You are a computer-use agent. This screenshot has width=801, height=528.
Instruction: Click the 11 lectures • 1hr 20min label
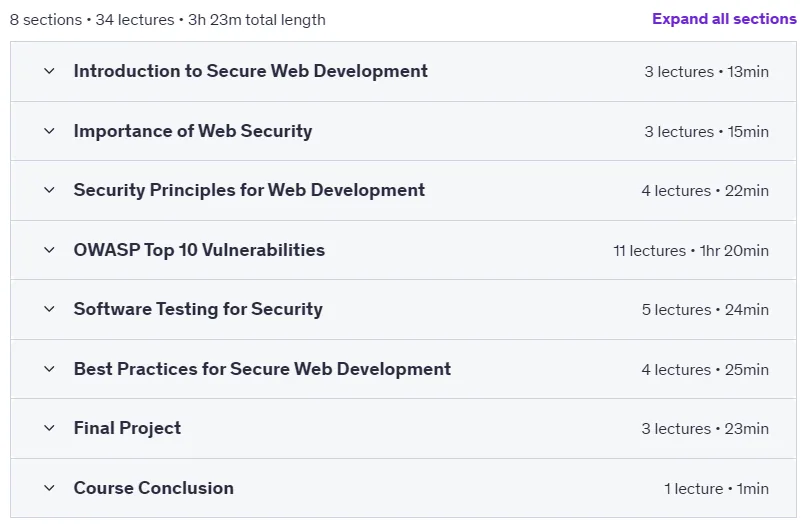pyautogui.click(x=691, y=251)
